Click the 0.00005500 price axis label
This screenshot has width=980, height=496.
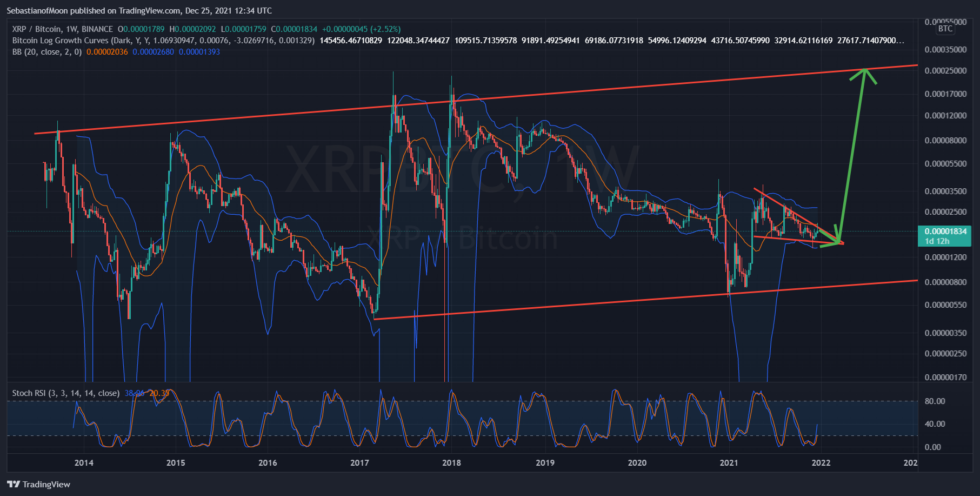point(945,164)
